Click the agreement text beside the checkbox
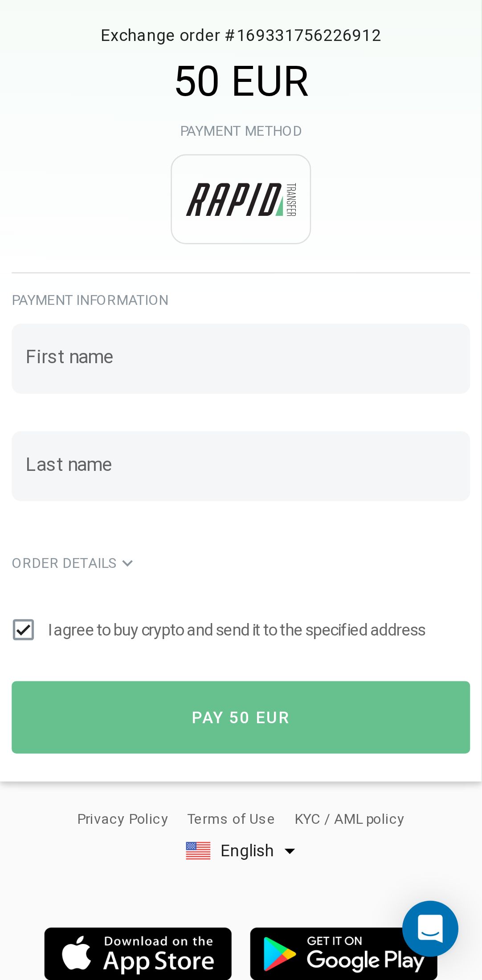Screen dimensions: 482x980 click(237, 630)
